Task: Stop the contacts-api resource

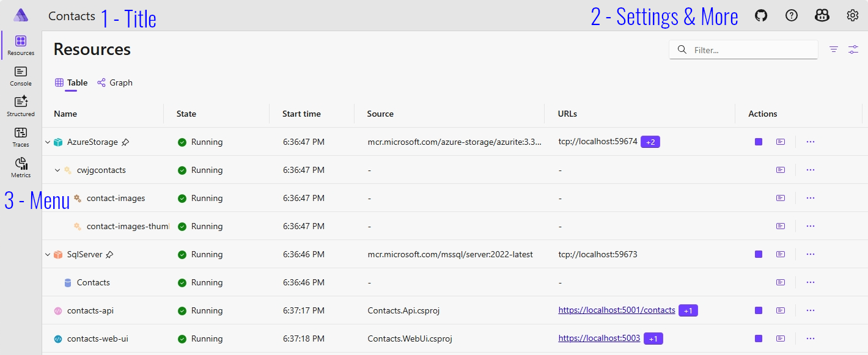Action: [759, 310]
